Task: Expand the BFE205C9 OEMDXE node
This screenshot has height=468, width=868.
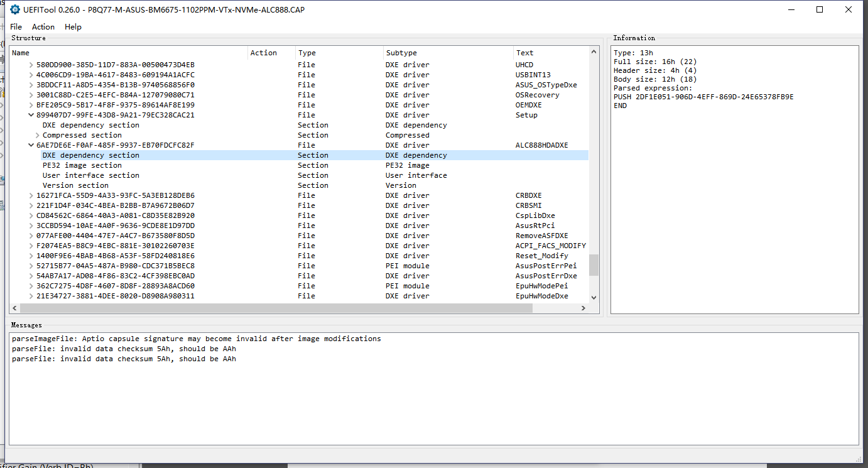Action: point(31,105)
